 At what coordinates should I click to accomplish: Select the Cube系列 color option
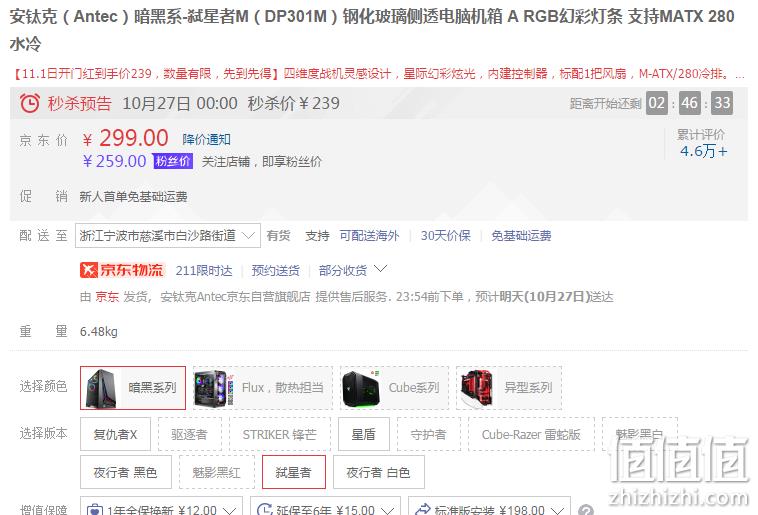point(394,388)
